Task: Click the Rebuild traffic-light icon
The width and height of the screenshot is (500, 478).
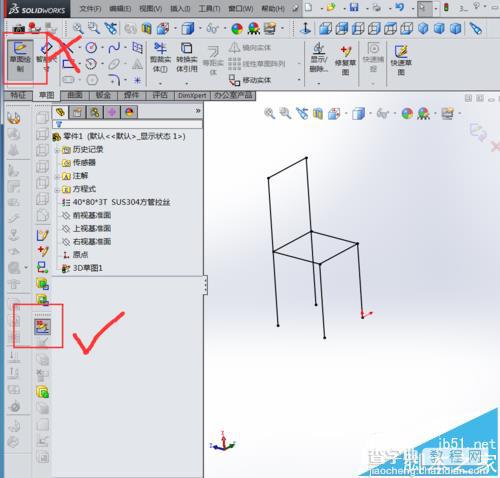Action: (446, 7)
